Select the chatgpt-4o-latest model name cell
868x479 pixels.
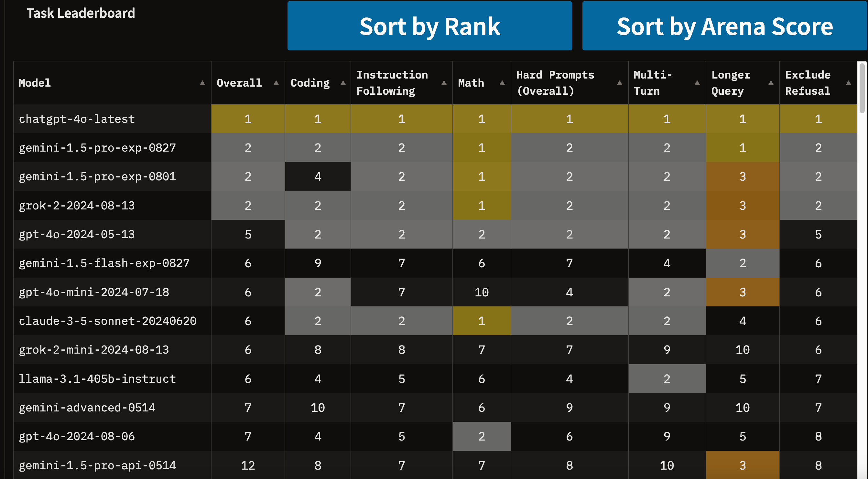[77, 119]
